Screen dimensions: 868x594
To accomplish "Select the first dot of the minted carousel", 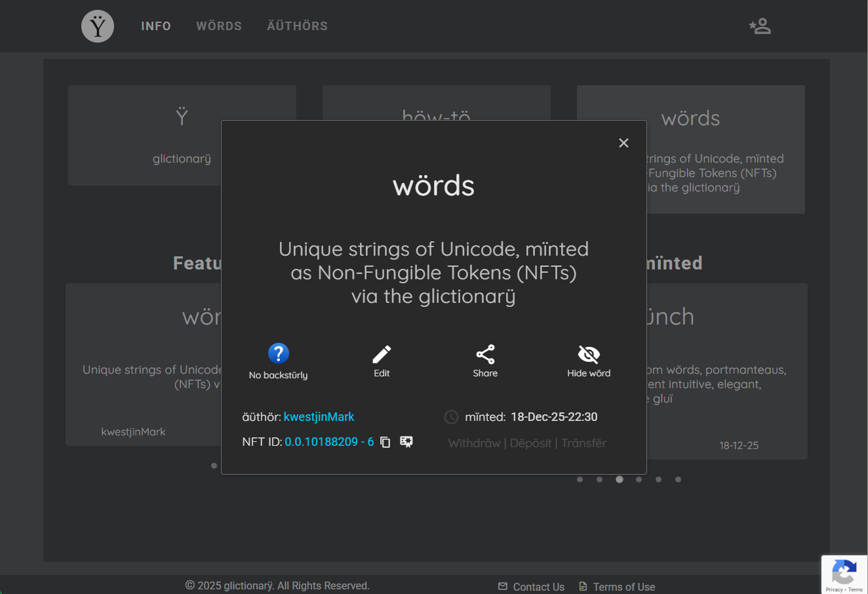I will [x=580, y=479].
